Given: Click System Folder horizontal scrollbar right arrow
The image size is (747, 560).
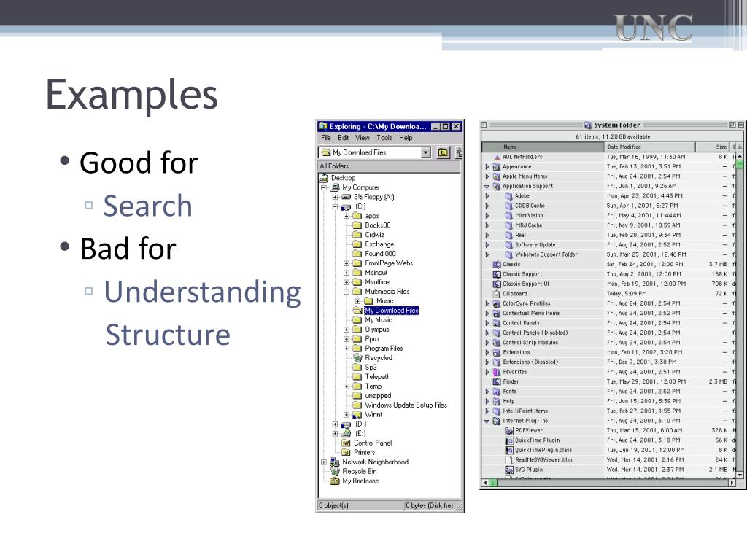Looking at the screenshot, I should click(x=732, y=483).
